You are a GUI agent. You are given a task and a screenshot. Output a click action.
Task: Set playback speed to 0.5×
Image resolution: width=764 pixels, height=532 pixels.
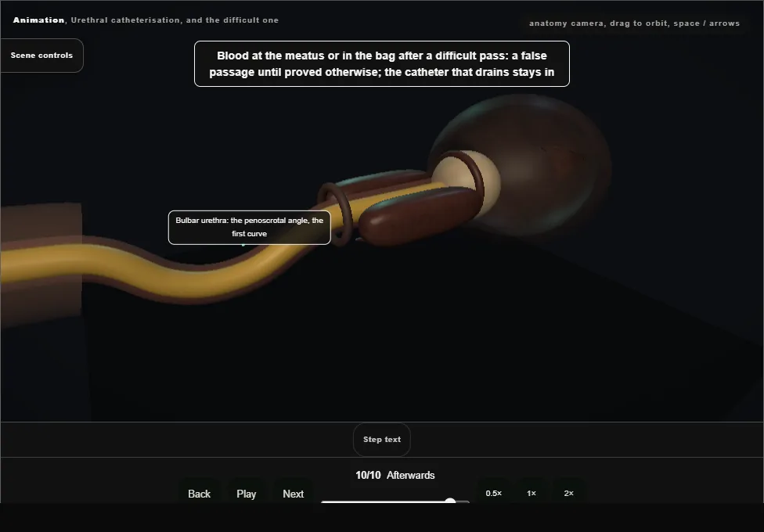pyautogui.click(x=494, y=493)
